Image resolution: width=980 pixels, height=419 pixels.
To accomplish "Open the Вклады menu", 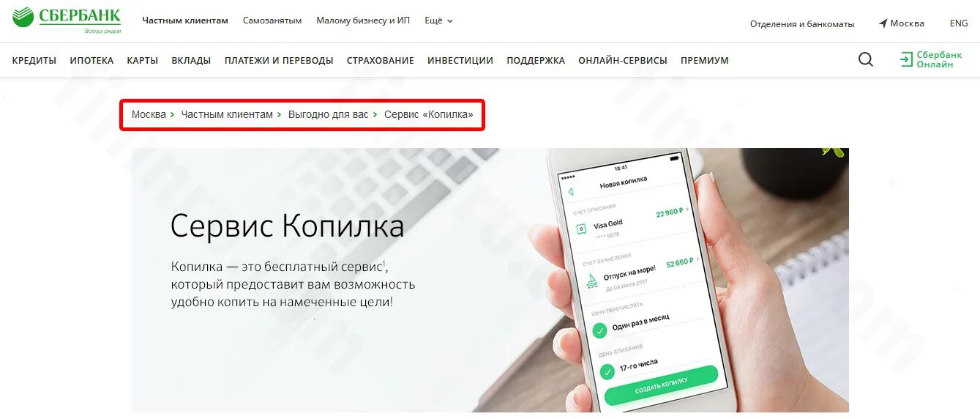I will (x=191, y=61).
